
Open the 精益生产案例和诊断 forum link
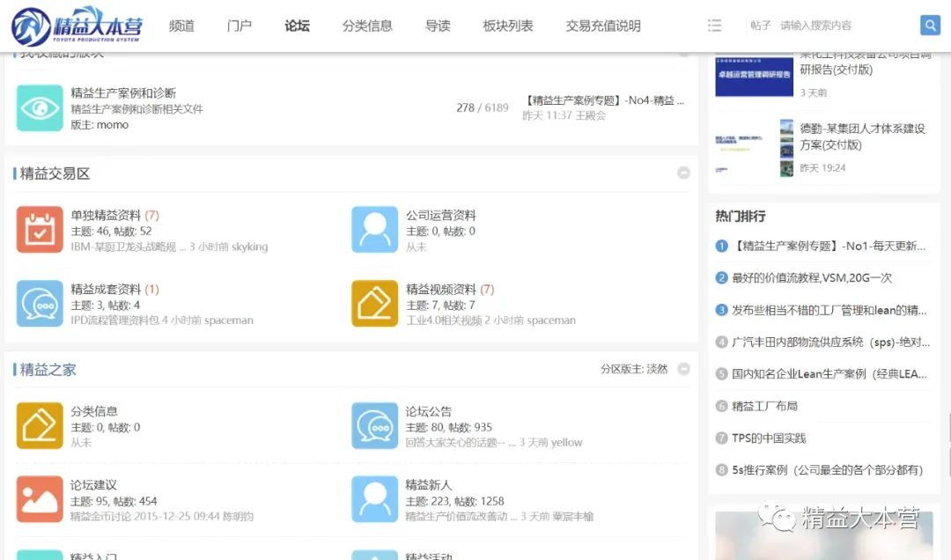click(123, 92)
